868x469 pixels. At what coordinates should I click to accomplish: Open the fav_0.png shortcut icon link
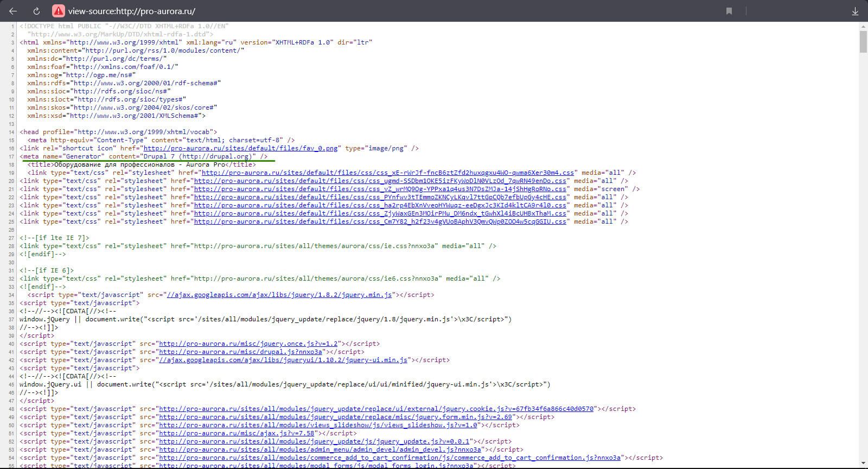pyautogui.click(x=240, y=148)
